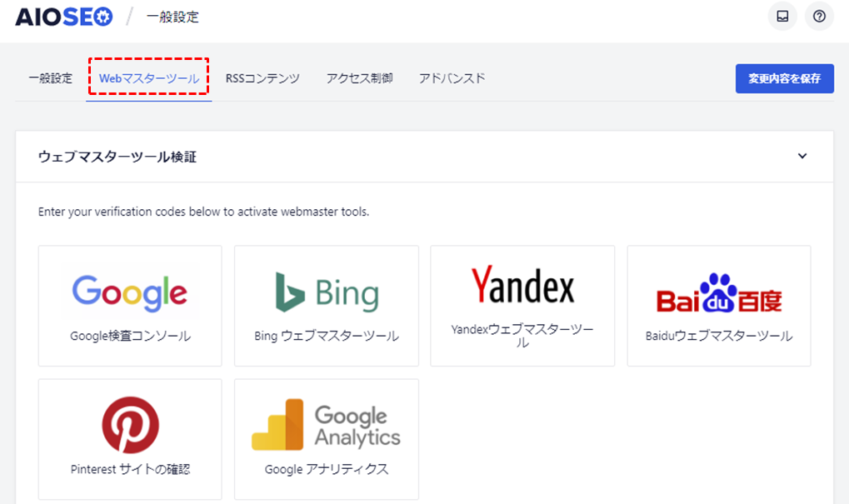Switch to the 一般設定 tab
849x504 pixels.
[x=50, y=78]
